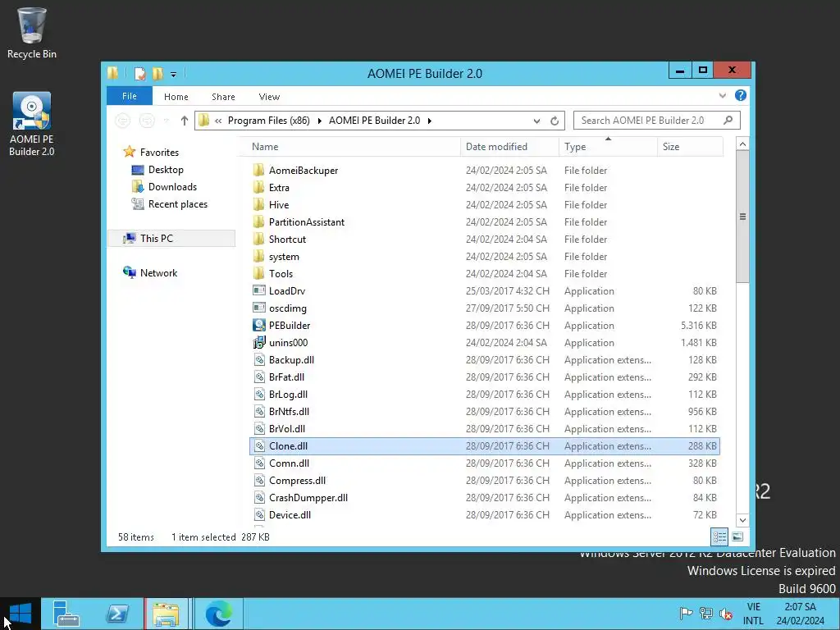Click the Back navigation arrow

[x=123, y=121]
